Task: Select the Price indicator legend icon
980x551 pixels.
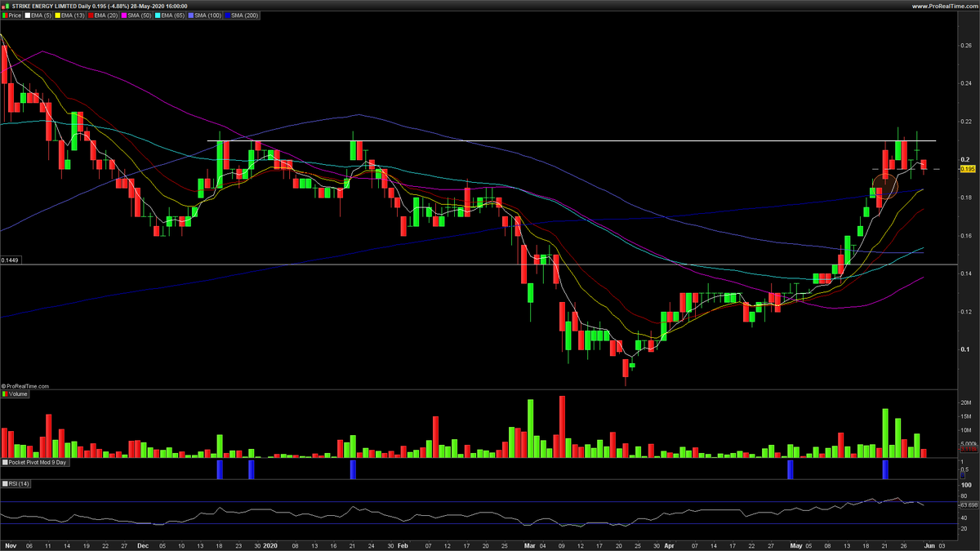Action: (14, 14)
